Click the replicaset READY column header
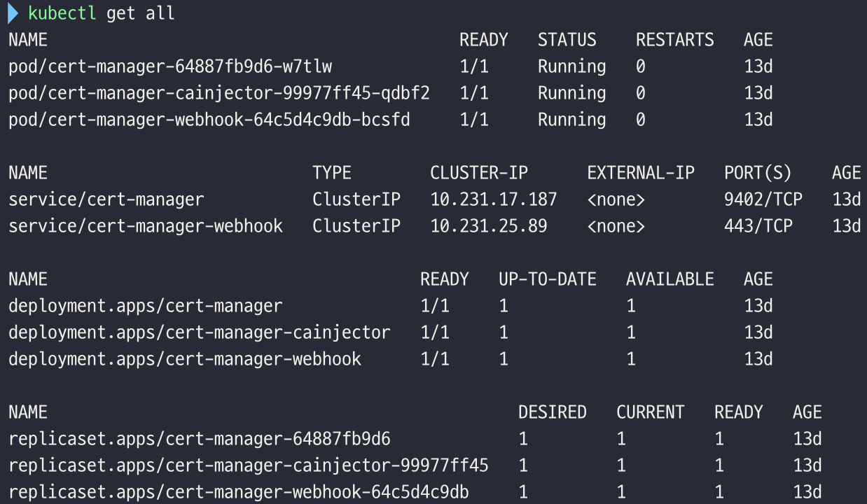This screenshot has height=504, width=867. coord(738,412)
